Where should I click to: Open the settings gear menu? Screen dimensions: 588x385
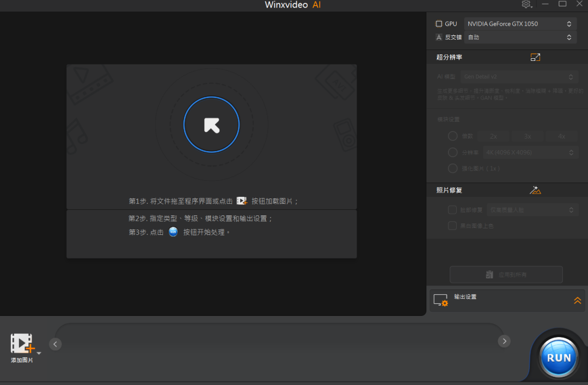(526, 4)
